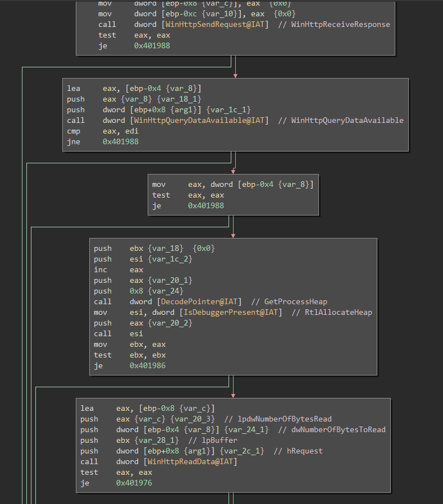The height and width of the screenshot is (504, 443).
Task: Click 'push eax {var_20_2}' instruction
Action: (143, 323)
